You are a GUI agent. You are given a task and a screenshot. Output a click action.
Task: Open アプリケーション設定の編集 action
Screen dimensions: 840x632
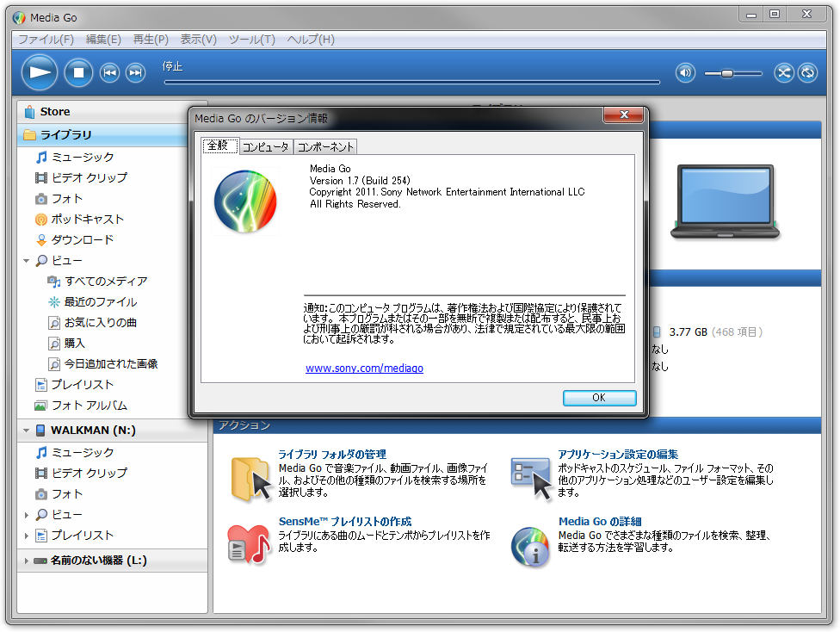[618, 455]
